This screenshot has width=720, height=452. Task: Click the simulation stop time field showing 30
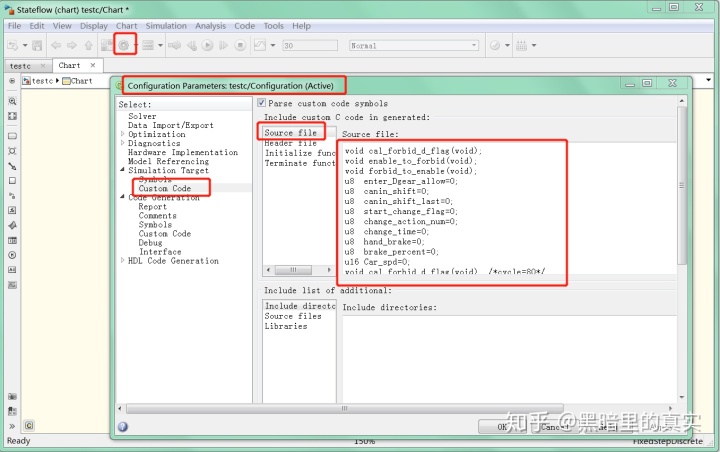(309, 45)
